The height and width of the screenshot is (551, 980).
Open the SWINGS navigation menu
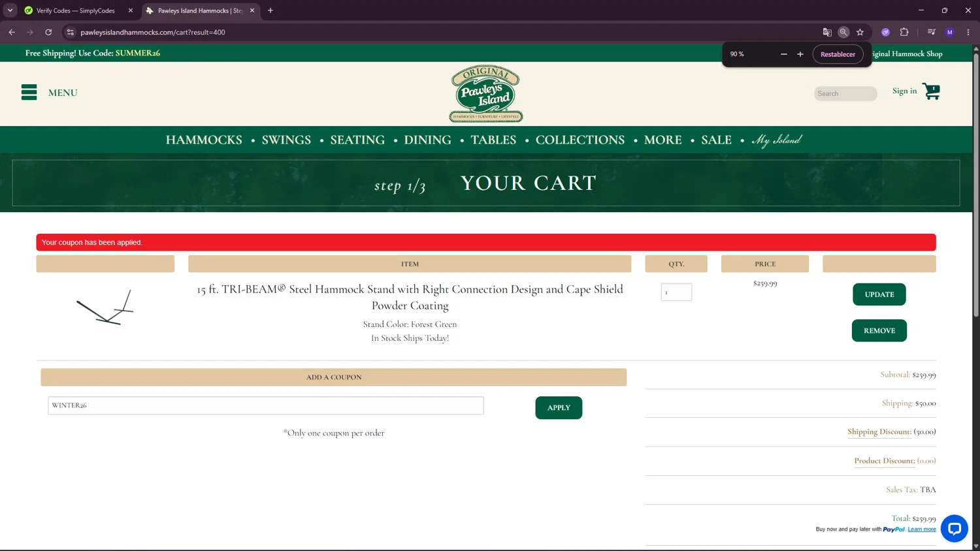286,140
